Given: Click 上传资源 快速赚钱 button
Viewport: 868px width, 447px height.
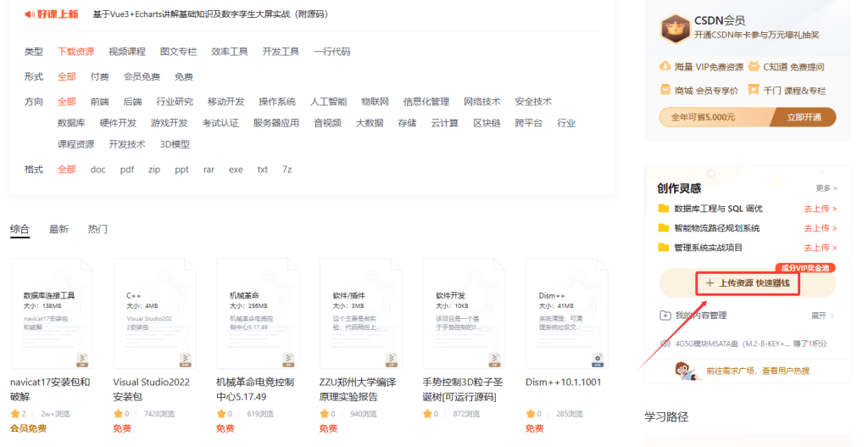Looking at the screenshot, I should pos(748,283).
